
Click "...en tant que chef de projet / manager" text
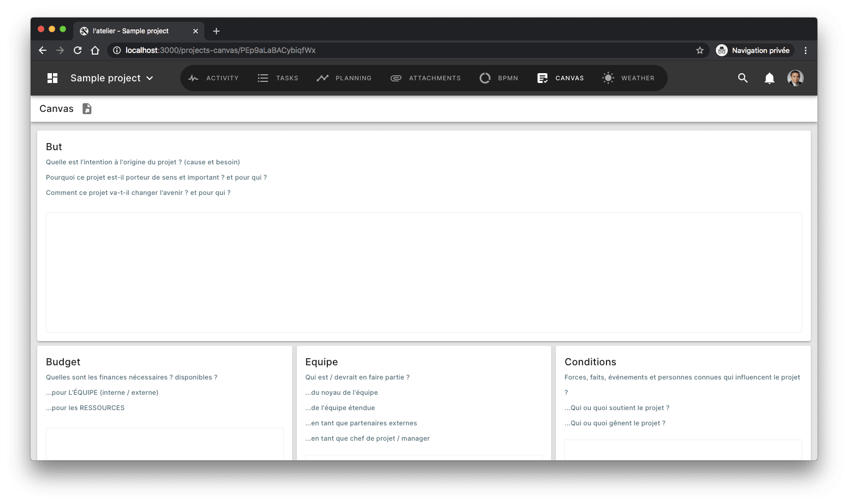pyautogui.click(x=367, y=438)
